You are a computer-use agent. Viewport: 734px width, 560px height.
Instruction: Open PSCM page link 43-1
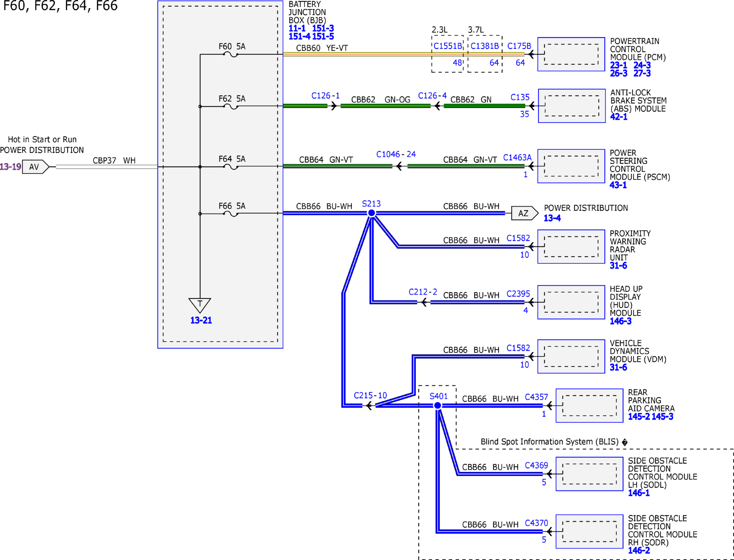tap(618, 185)
